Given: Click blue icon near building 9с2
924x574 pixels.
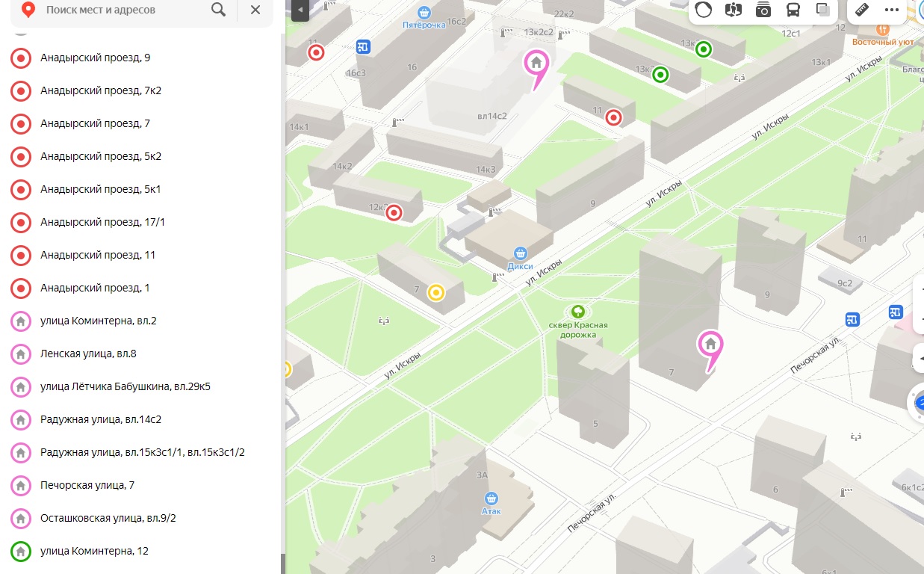Looking at the screenshot, I should click(852, 319).
